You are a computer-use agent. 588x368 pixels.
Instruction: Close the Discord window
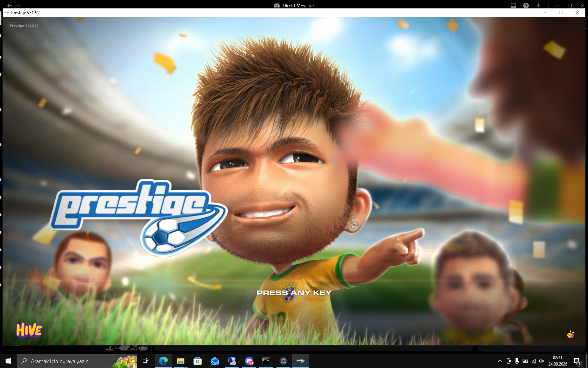(x=582, y=6)
